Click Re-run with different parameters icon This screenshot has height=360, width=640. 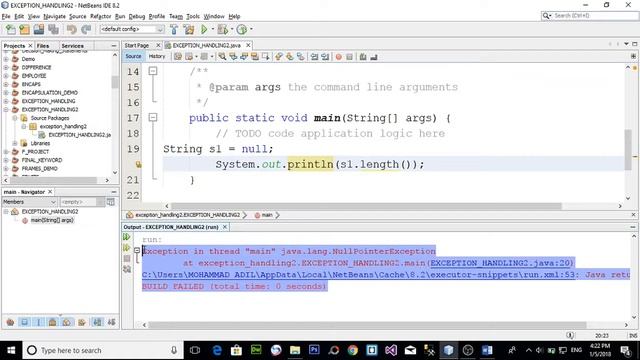[x=127, y=248]
